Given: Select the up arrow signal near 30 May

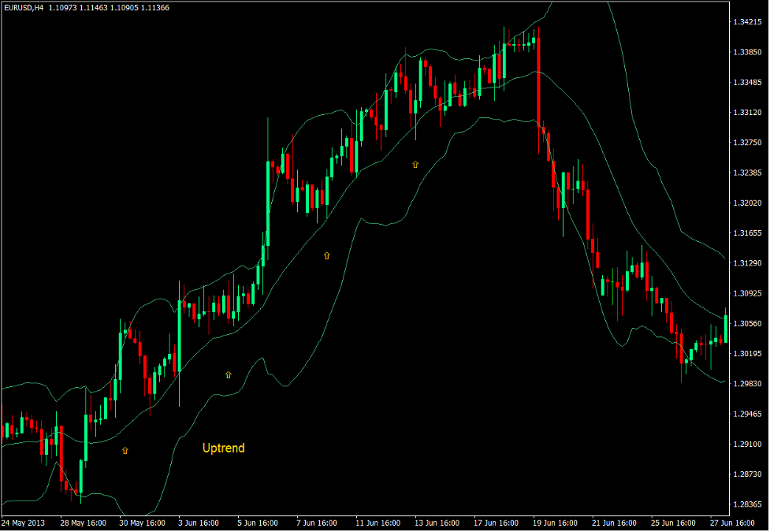Looking at the screenshot, I should point(228,375).
